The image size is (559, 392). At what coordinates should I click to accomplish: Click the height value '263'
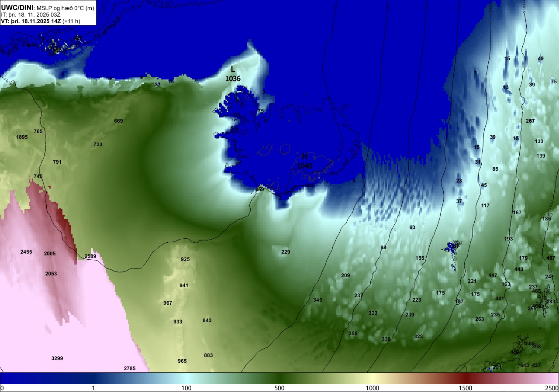[480, 319]
